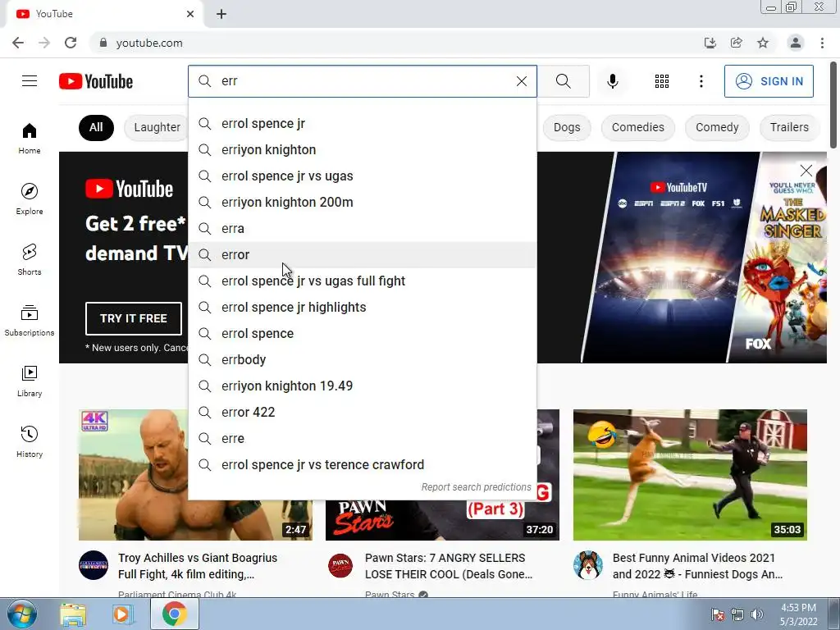
Task: Choose suggestion 'errol spence'
Action: (x=362, y=333)
